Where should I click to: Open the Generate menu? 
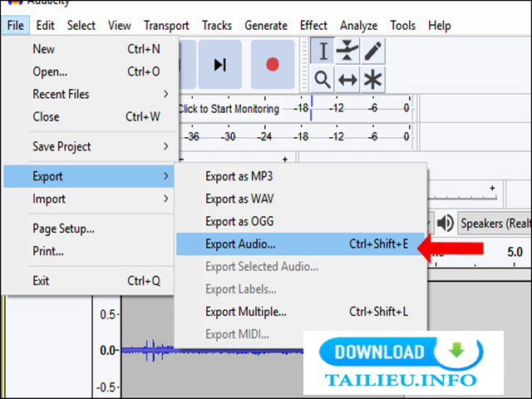coord(266,26)
